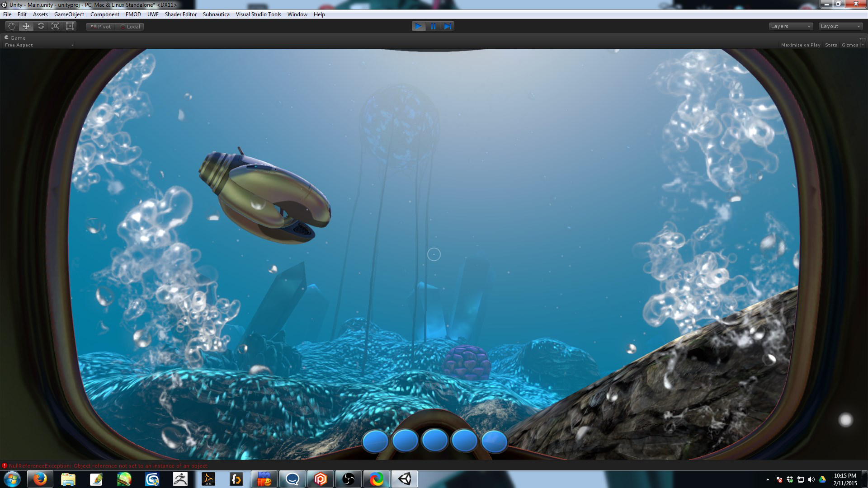Pause the running game
The image size is (868, 488).
[x=433, y=26]
